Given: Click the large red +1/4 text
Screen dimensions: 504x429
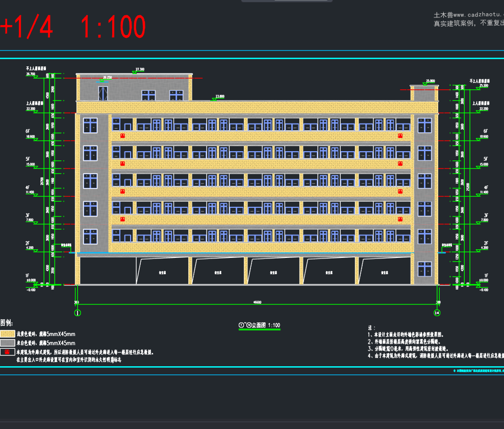Looking at the screenshot, I should pyautogui.click(x=27, y=27).
